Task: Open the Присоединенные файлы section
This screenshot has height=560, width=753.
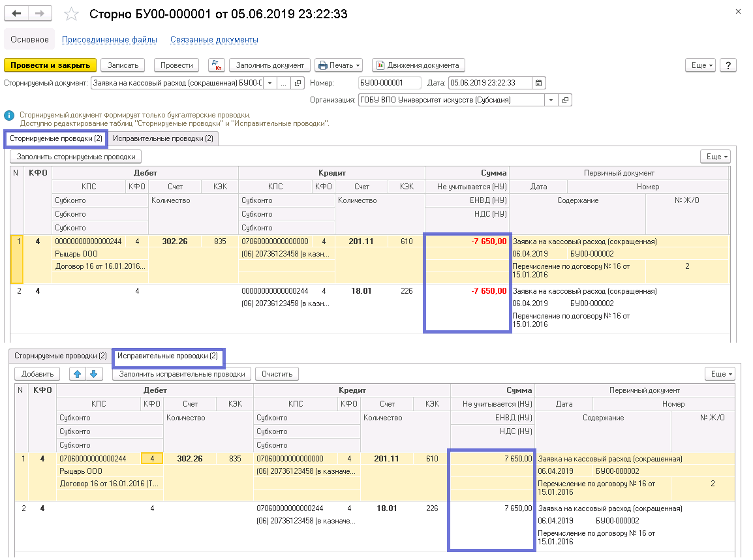Action: coord(109,40)
